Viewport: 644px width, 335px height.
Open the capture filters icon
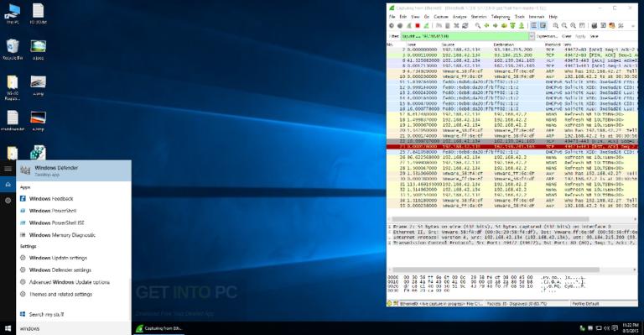pos(594,25)
